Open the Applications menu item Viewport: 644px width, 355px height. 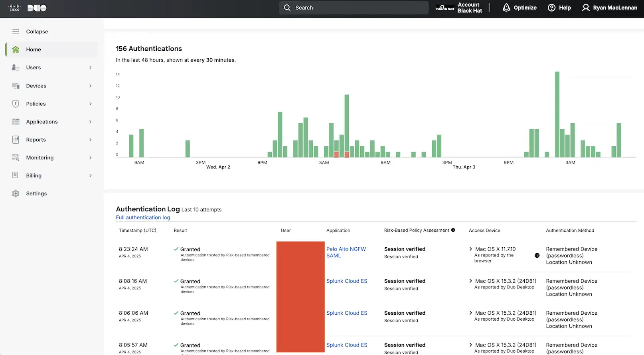tap(42, 122)
